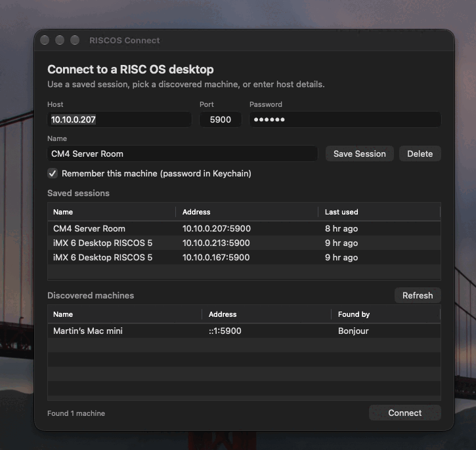Image resolution: width=476 pixels, height=450 pixels.
Task: Click the Found by column header
Action: pos(386,314)
